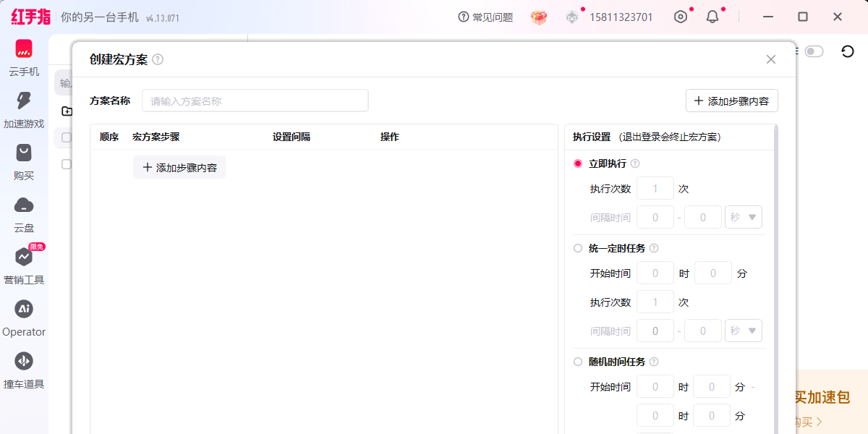Viewport: 868px width, 434px height.
Task: Select the 立即执行 radio button
Action: (578, 163)
